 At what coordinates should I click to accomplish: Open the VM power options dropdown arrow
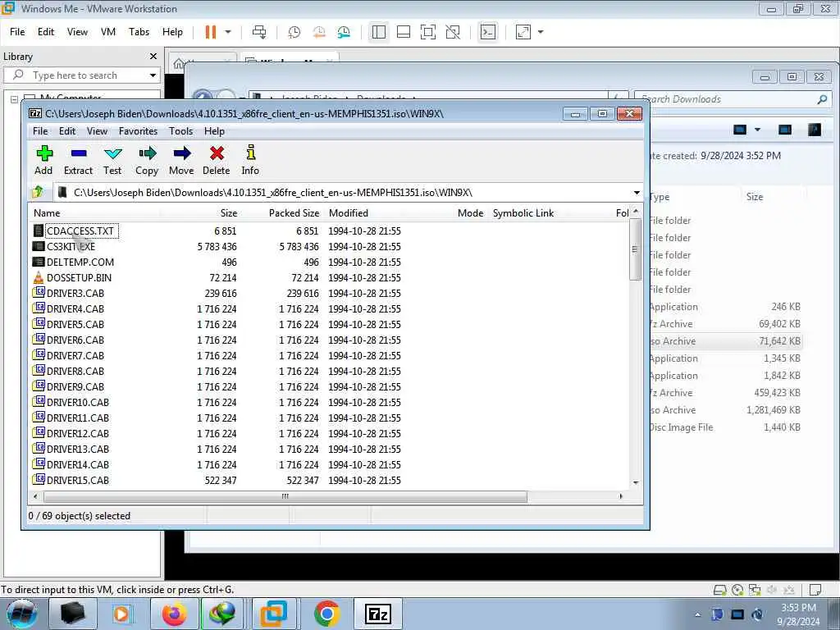pyautogui.click(x=228, y=32)
